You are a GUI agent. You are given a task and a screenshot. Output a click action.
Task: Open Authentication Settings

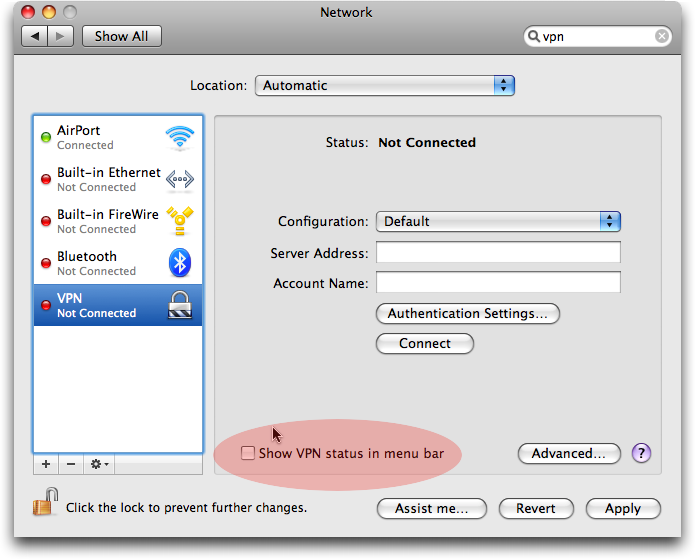[x=468, y=313]
